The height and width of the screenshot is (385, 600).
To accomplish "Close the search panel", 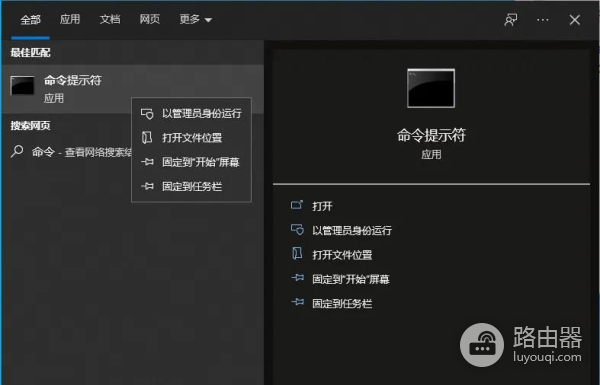I will [574, 20].
